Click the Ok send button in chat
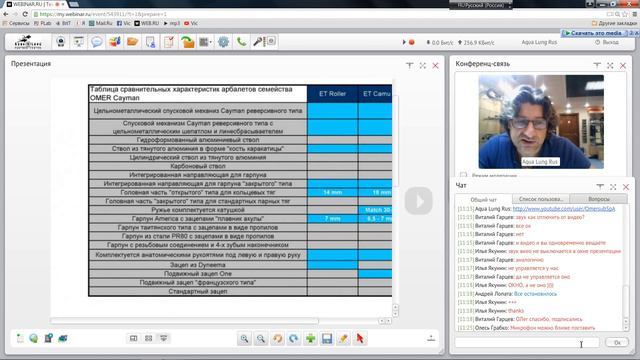Viewport: 640px width, 360px height. (x=617, y=342)
